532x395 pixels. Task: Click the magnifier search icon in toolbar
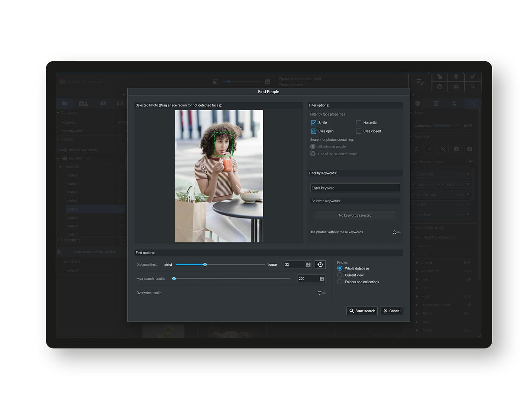(x=473, y=87)
